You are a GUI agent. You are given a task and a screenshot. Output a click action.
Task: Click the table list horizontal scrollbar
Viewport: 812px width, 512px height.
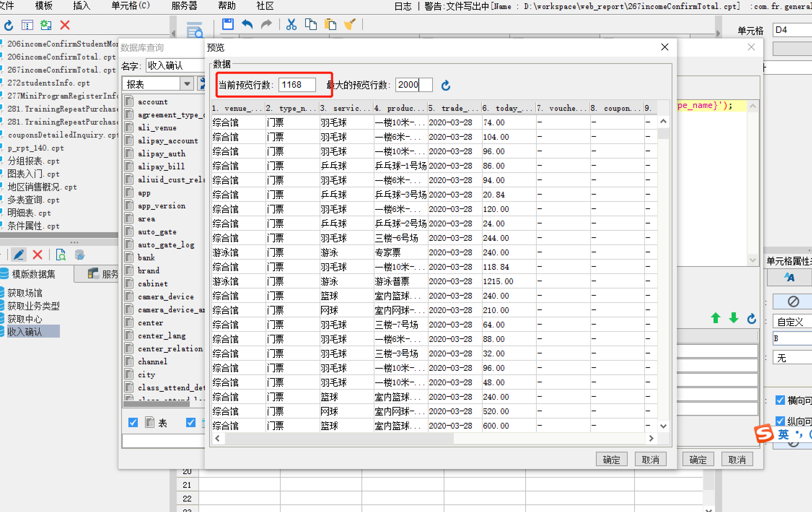coord(157,404)
